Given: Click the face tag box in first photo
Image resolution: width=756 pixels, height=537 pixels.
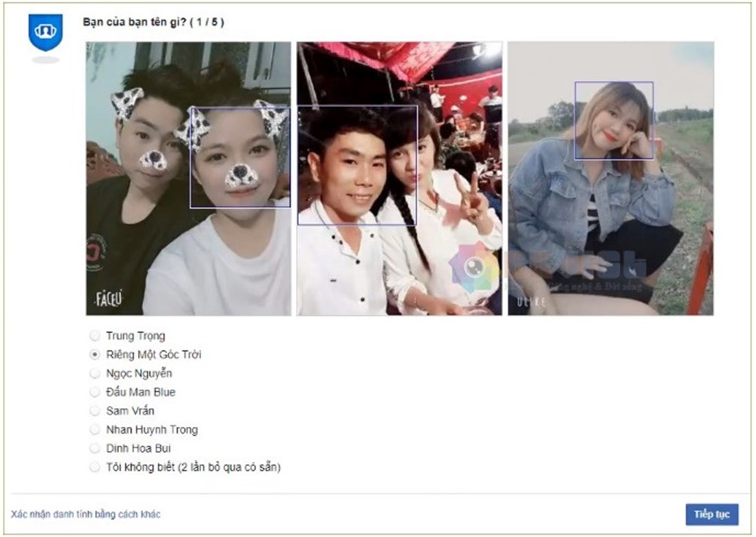Looking at the screenshot, I should pos(240,157).
